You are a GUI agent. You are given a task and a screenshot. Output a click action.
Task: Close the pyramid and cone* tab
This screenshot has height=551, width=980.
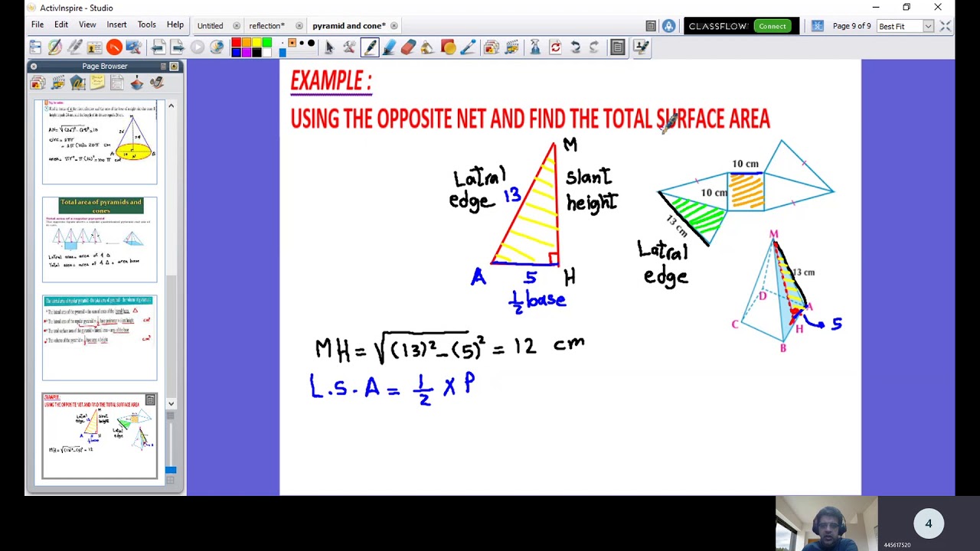tap(394, 26)
